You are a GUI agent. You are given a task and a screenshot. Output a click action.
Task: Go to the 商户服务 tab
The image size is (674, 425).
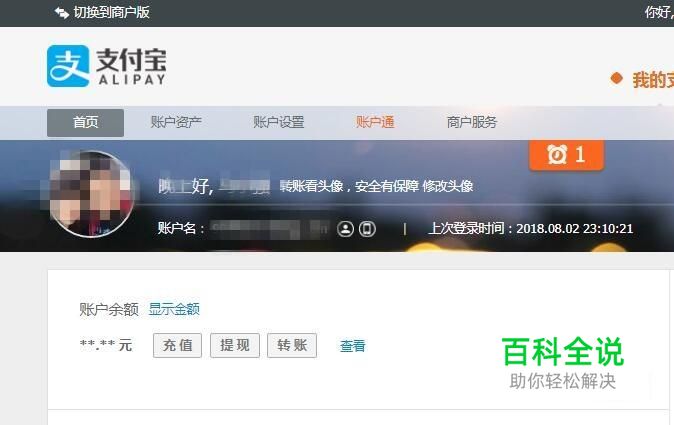(472, 122)
